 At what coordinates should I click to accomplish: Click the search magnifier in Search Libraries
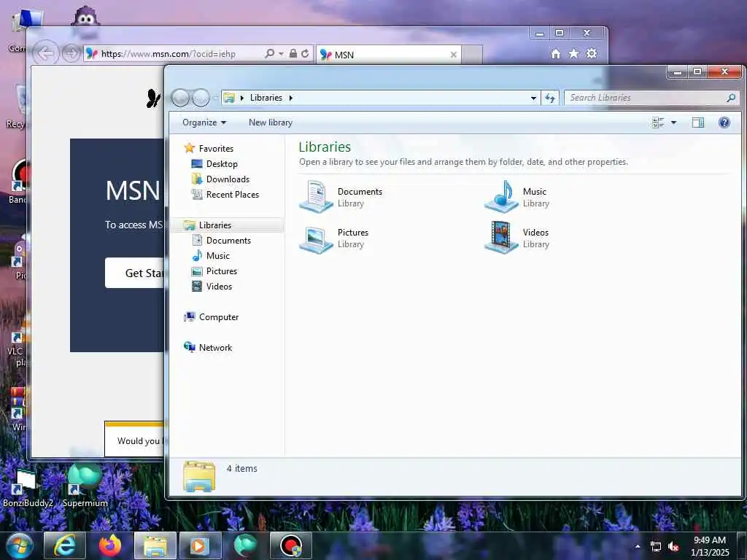pos(731,98)
